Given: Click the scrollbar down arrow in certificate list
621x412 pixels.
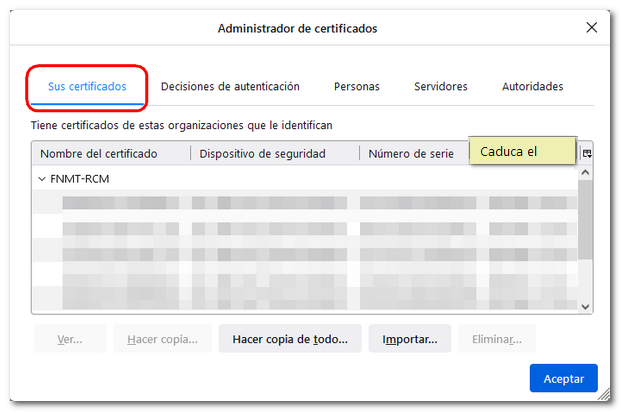Looking at the screenshot, I should click(x=586, y=307).
